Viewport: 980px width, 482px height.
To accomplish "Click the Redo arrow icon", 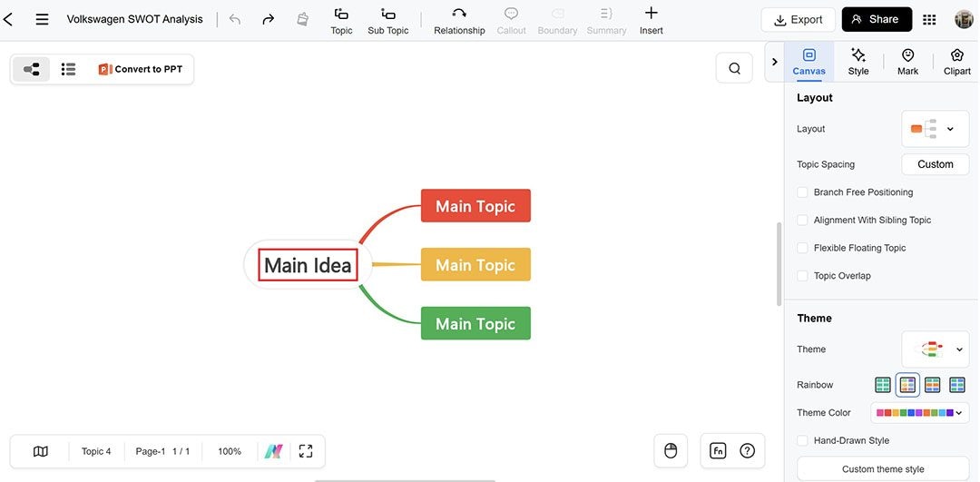I will click(268, 19).
